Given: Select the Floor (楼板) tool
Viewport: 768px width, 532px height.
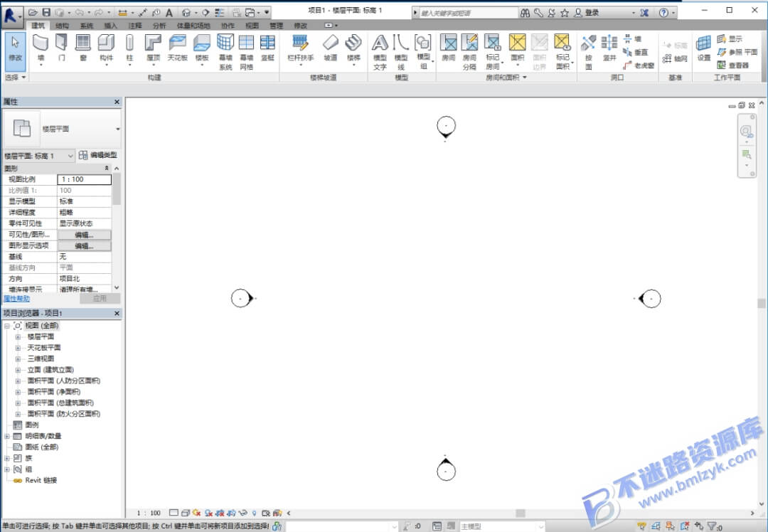Looking at the screenshot, I should [202, 50].
